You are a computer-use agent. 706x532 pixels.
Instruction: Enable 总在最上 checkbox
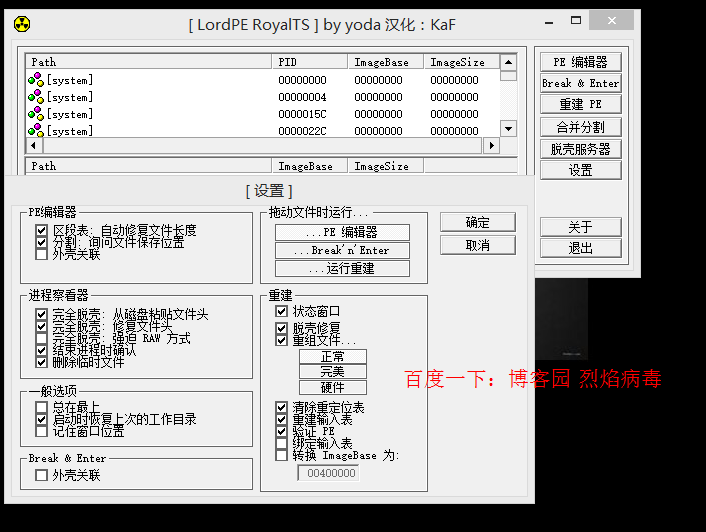pos(41,407)
